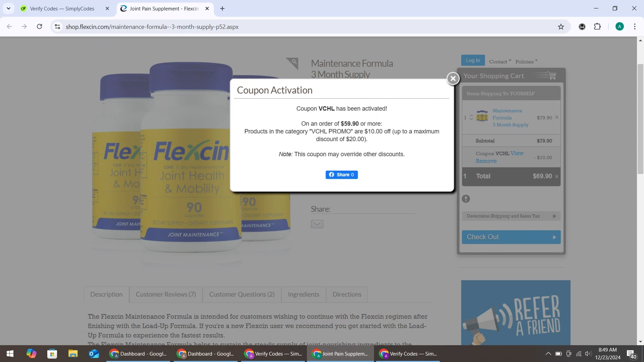This screenshot has width=644, height=362.
Task: Open the Contact dropdown menu
Action: click(x=500, y=62)
